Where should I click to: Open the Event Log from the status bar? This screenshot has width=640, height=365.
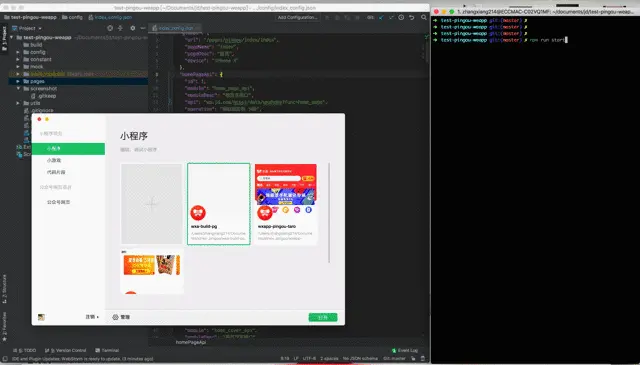tap(404, 350)
